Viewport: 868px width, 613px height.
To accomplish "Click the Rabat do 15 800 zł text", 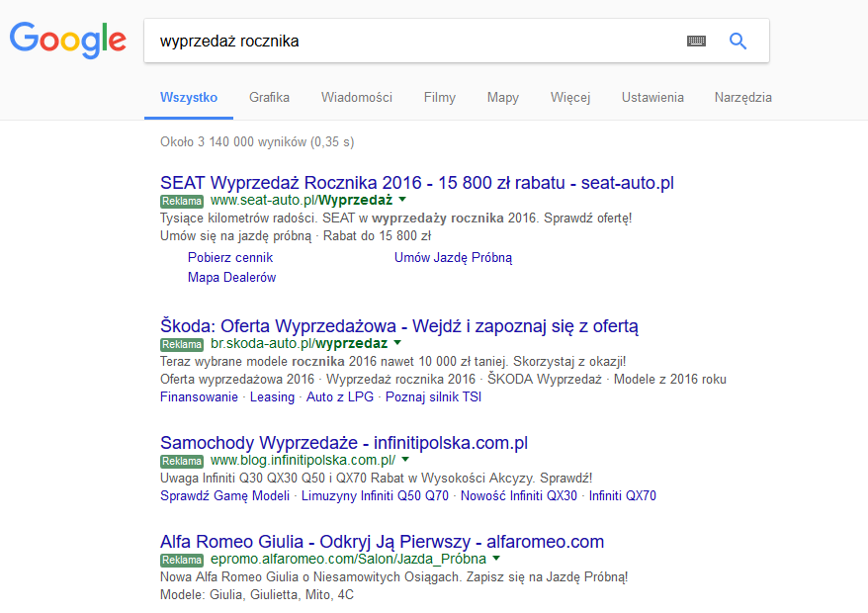I will click(377, 236).
